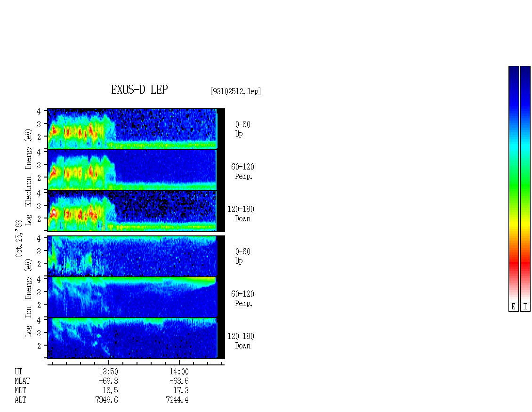Click the Oct. 25, '93 date label
This screenshot has height=412, width=532.
(19, 238)
